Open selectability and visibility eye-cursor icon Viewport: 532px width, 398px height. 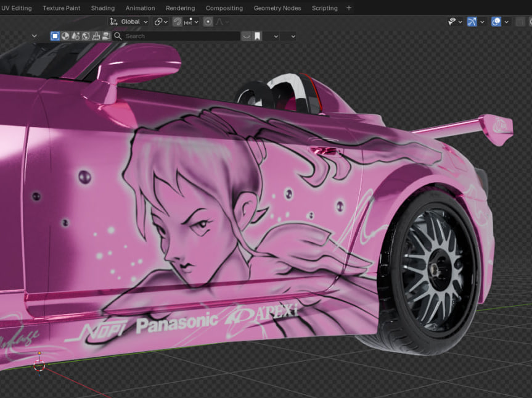click(452, 22)
